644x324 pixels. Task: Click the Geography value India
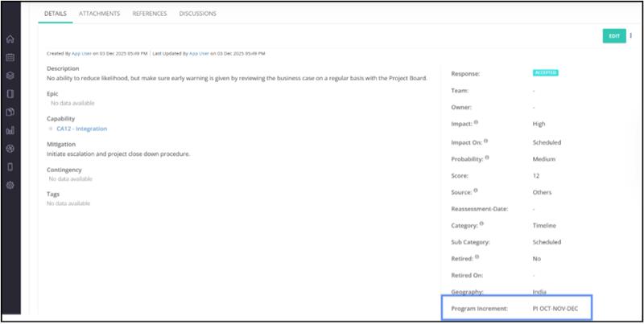point(539,292)
